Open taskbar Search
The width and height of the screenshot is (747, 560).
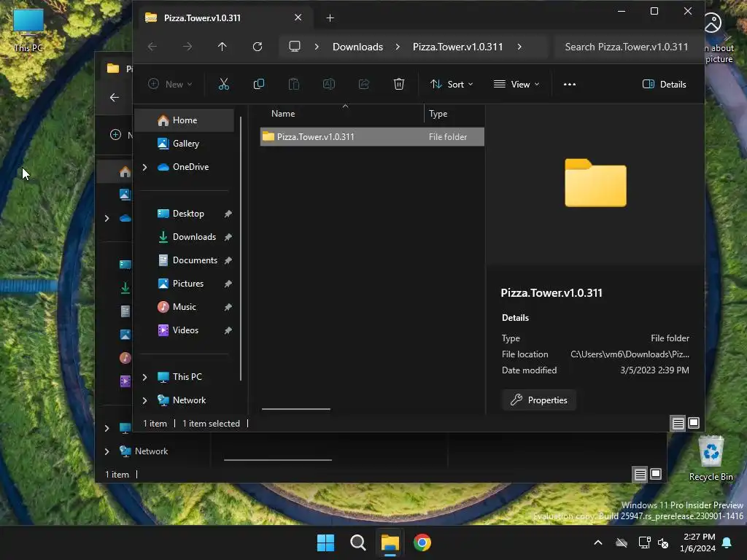coord(357,542)
